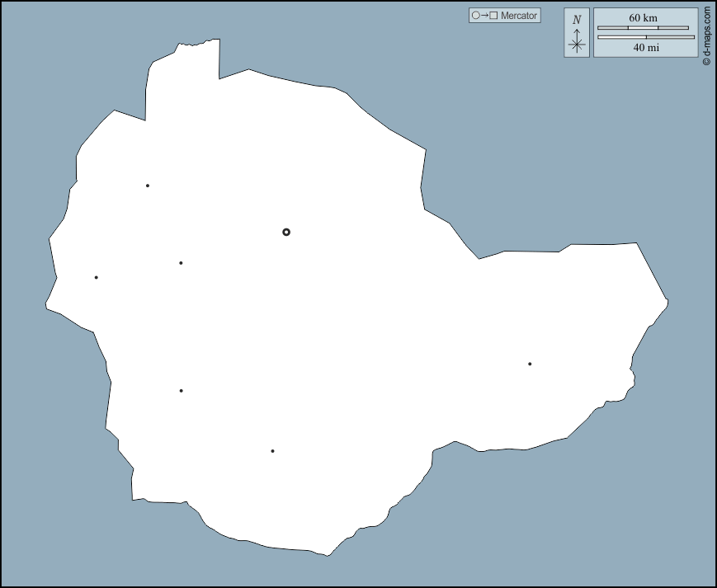Select the easternmost city dot
The width and height of the screenshot is (717, 588).
[x=530, y=364]
